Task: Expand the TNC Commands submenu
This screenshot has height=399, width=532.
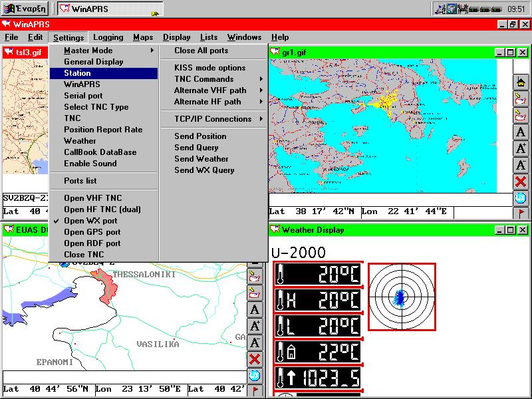Action: [213, 79]
